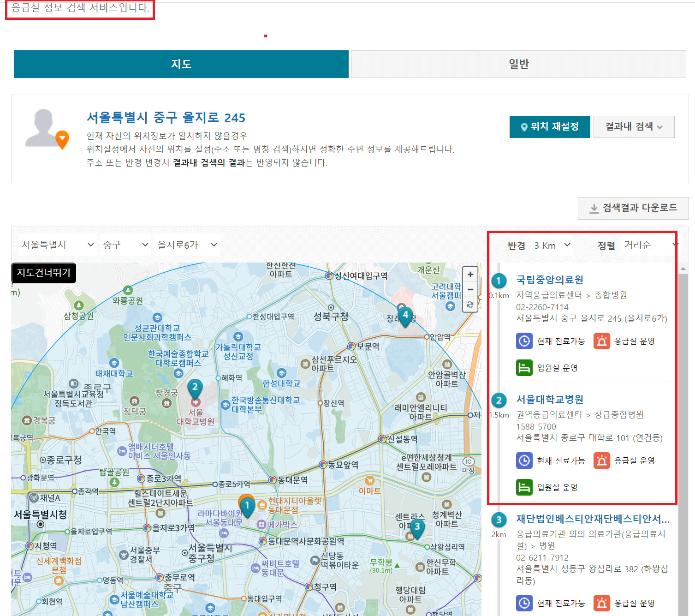Click 현재 진료가능 clock icon for 베스티안 hospital
Viewport: 695px width, 616px height.
click(524, 603)
